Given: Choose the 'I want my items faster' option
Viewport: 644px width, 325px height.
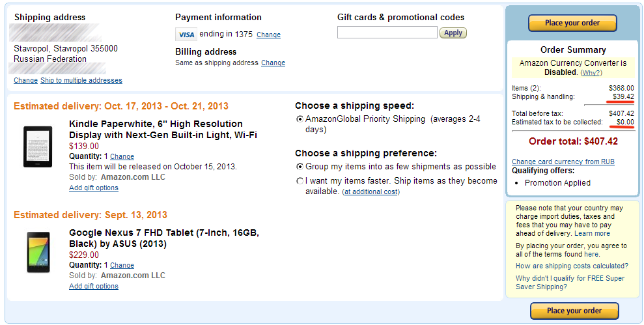Looking at the screenshot, I should [x=300, y=181].
